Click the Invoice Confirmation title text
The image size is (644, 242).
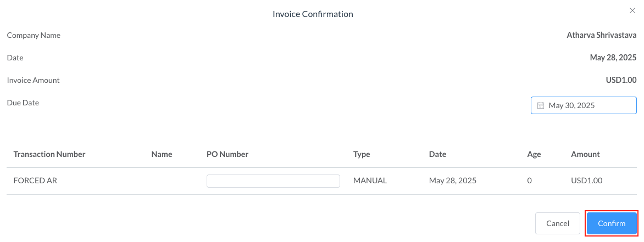click(x=313, y=14)
